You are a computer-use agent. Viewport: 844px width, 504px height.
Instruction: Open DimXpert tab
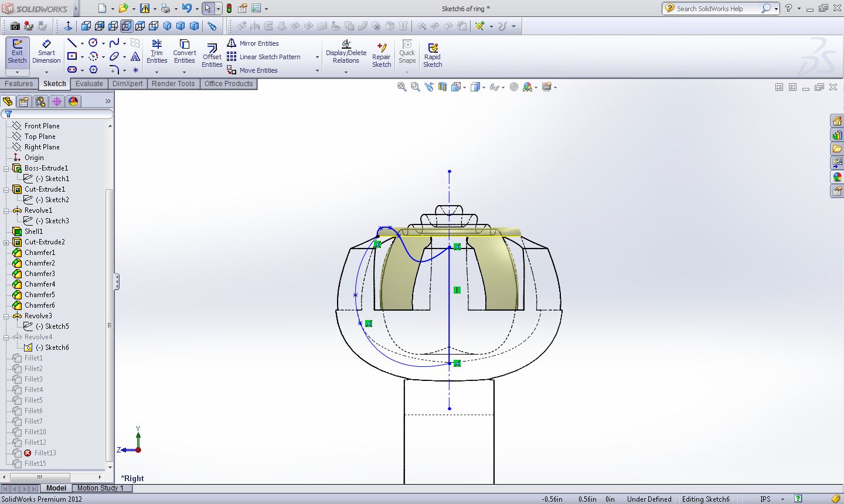pyautogui.click(x=127, y=83)
